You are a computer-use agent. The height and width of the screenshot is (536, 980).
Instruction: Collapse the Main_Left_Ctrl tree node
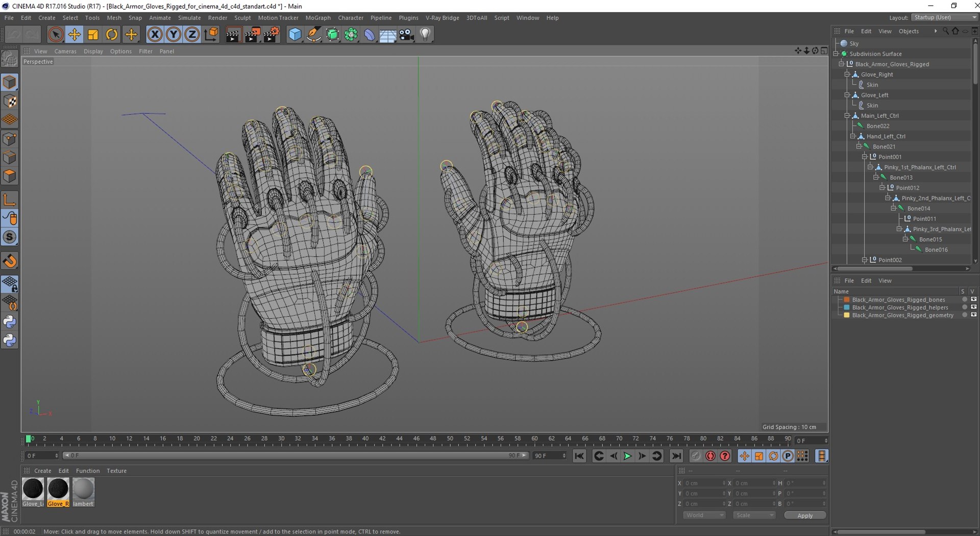click(847, 116)
